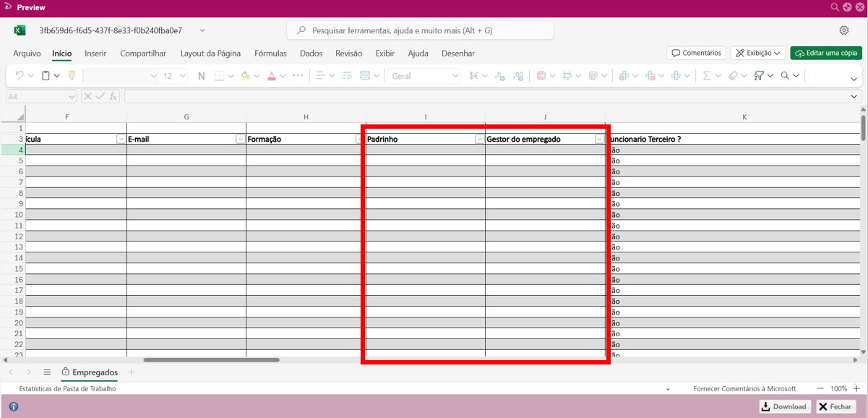
Task: Click the search box Pesquisar ferramentas
Action: tap(421, 30)
